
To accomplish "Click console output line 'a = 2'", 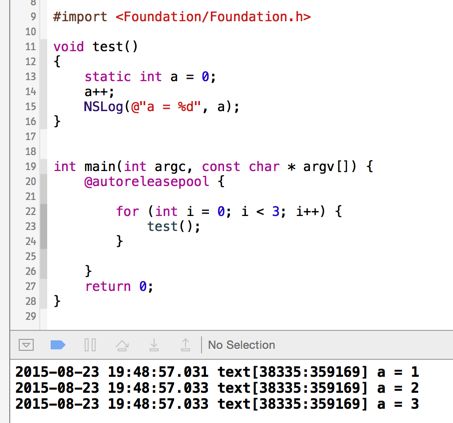I will pos(217,388).
